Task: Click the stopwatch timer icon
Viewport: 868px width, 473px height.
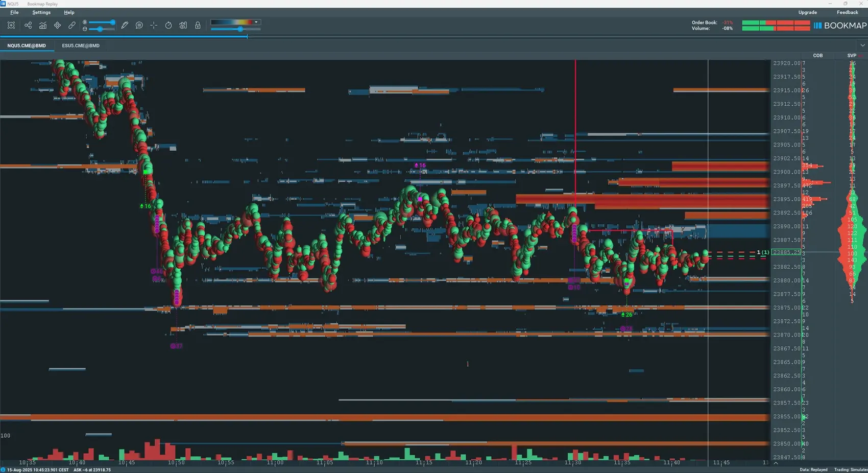Action: coord(168,25)
